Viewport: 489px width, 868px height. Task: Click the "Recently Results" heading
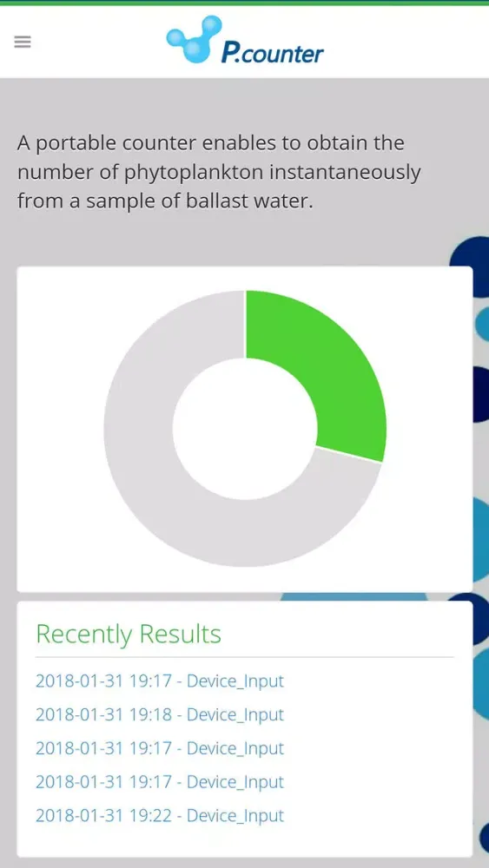tap(129, 635)
